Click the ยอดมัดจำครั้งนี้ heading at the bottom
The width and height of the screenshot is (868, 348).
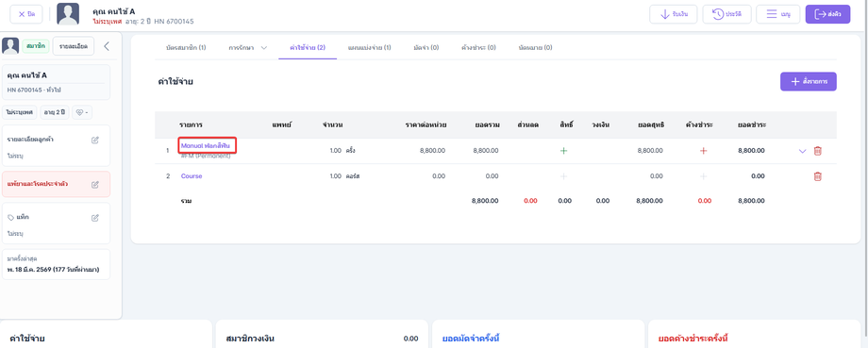click(472, 339)
